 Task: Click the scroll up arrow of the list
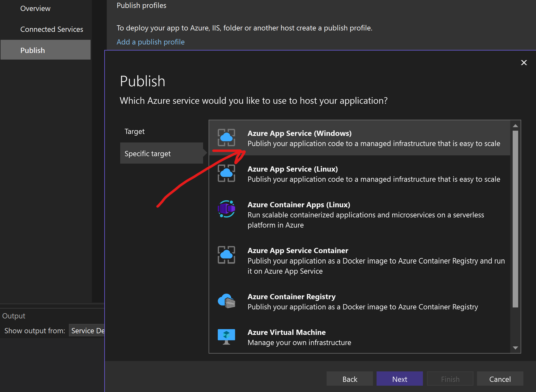pos(515,126)
